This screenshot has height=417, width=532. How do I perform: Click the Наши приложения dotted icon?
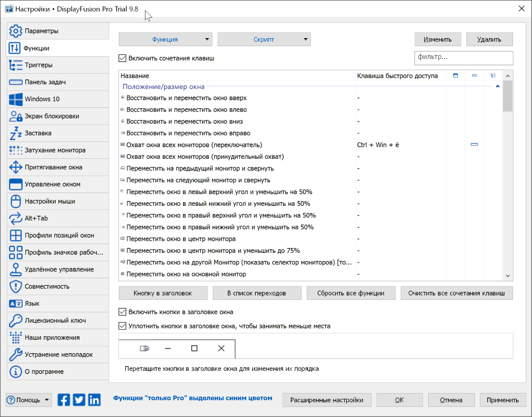tap(16, 338)
